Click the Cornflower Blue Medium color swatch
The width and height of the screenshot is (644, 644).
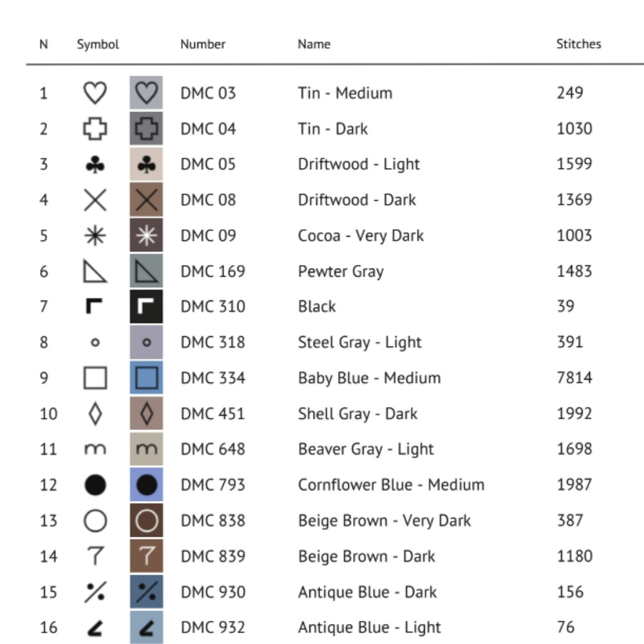tap(146, 485)
